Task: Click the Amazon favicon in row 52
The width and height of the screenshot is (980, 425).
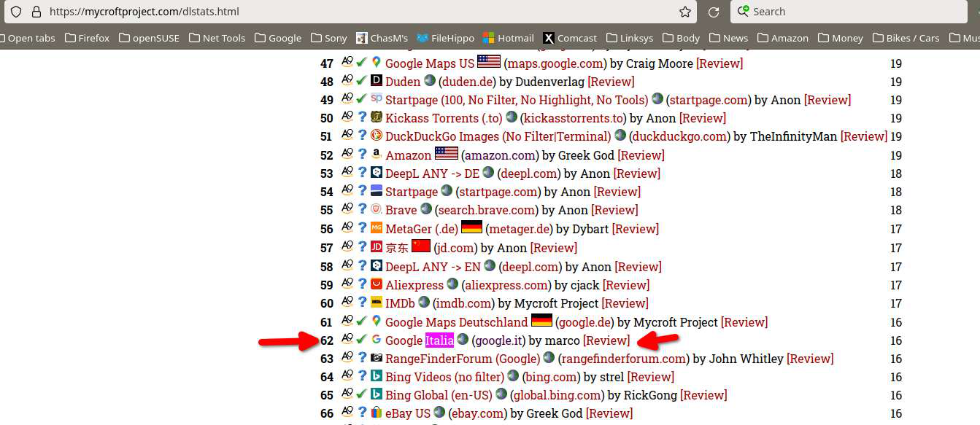Action: 377,154
